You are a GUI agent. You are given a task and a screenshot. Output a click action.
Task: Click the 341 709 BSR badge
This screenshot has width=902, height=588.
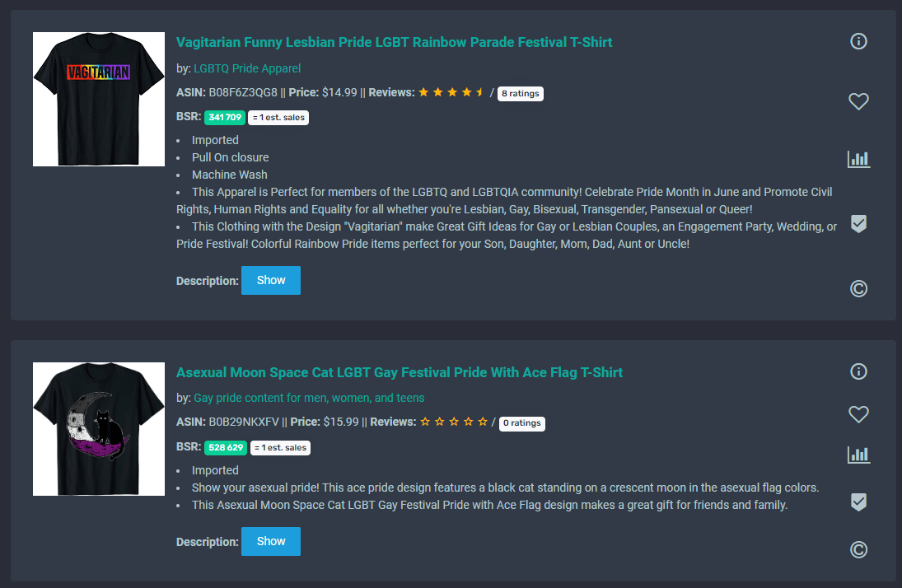[x=225, y=118]
